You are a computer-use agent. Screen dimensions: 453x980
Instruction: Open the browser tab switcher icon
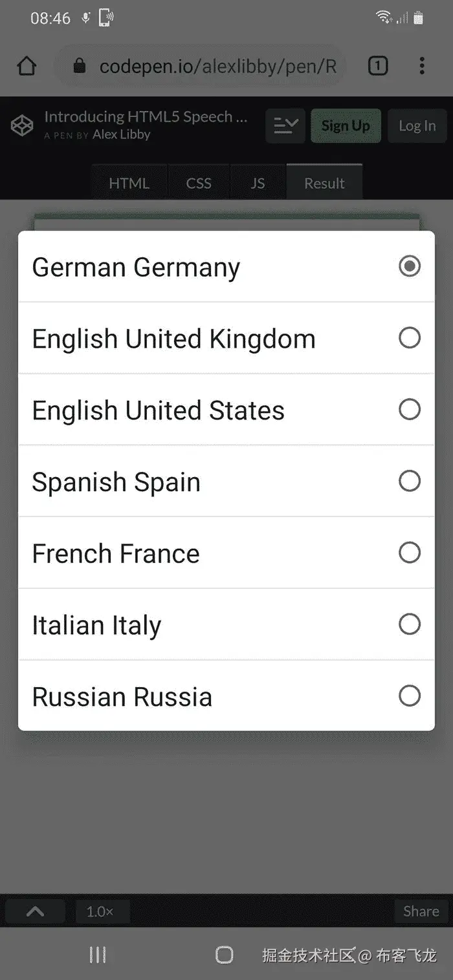tap(378, 66)
